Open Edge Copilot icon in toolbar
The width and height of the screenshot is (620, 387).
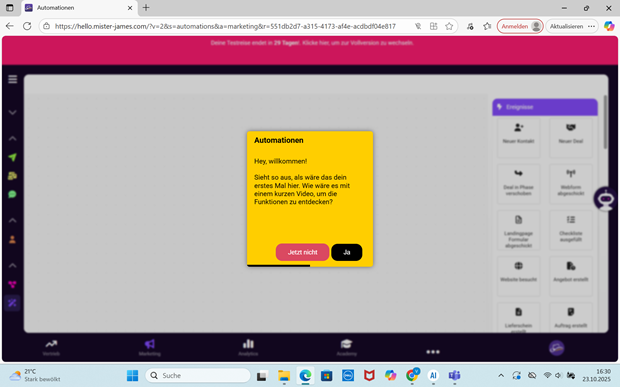point(609,26)
